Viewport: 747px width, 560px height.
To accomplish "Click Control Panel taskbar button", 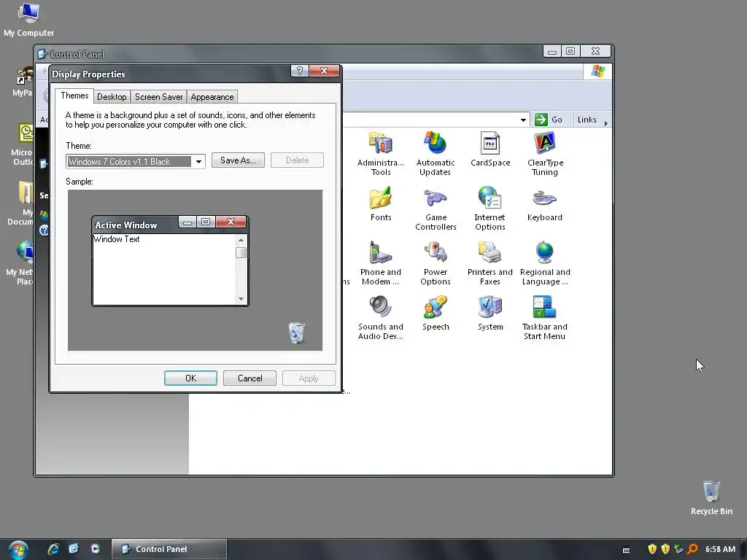I will click(169, 549).
